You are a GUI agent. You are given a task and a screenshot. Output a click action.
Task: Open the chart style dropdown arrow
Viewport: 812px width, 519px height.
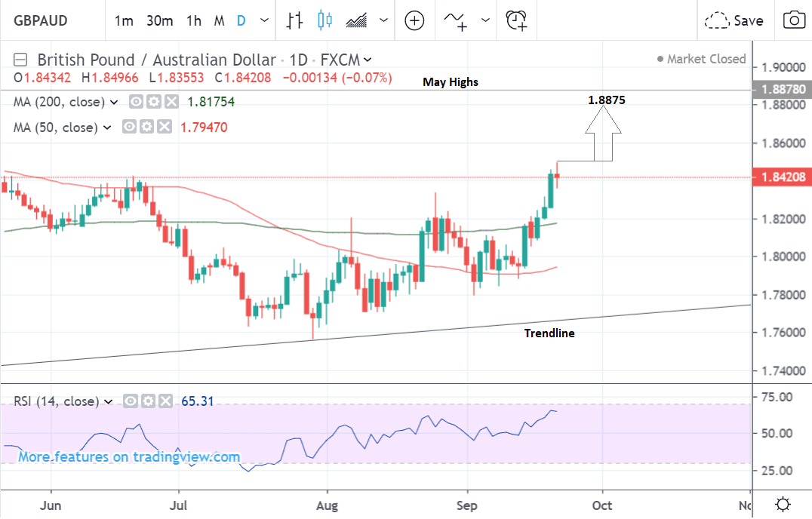point(384,20)
